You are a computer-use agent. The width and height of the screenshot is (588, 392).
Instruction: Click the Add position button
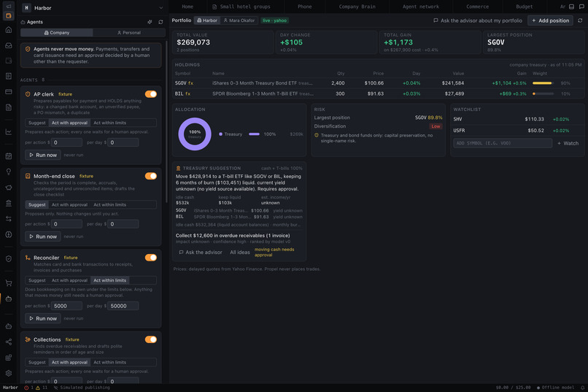click(x=550, y=20)
